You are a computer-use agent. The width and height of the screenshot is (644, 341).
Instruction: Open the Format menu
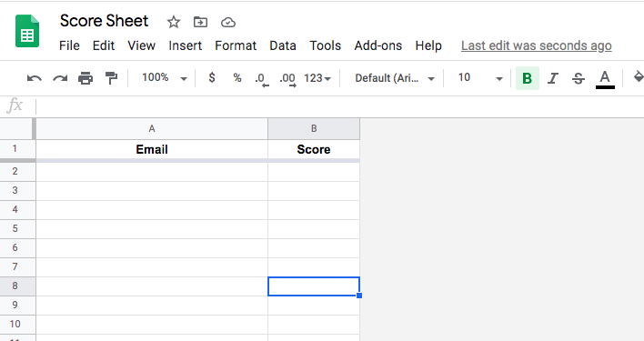(236, 45)
